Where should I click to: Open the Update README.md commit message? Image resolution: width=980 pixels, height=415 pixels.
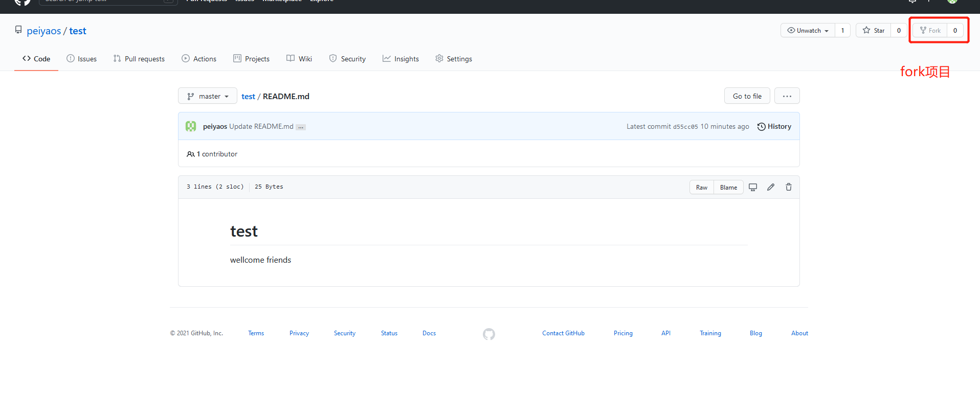click(261, 126)
